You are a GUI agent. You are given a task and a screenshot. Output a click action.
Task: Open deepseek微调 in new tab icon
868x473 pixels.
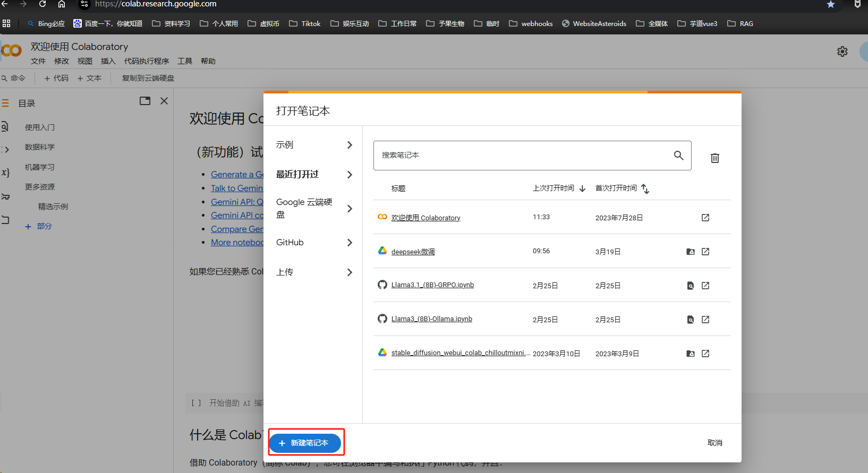705,252
